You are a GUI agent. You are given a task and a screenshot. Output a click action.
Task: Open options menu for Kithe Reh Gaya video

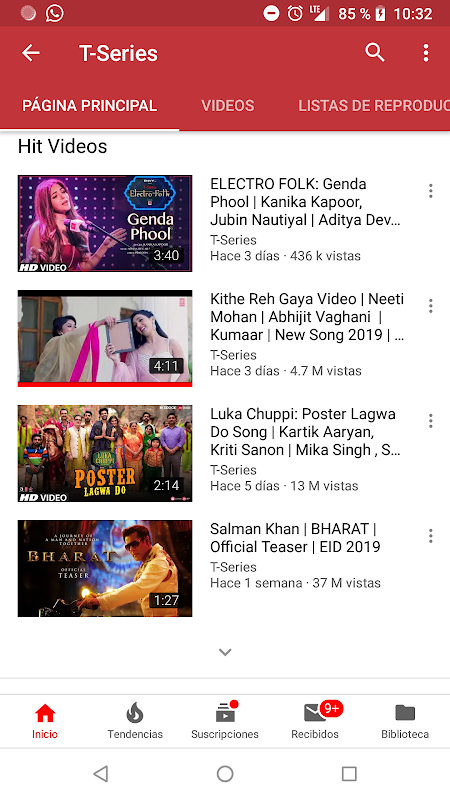coord(431,306)
